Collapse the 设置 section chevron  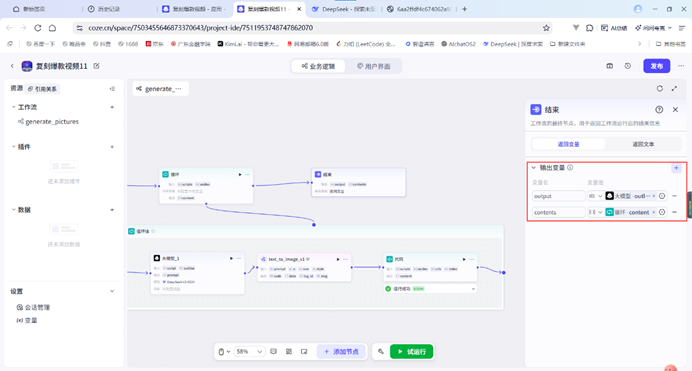point(112,291)
